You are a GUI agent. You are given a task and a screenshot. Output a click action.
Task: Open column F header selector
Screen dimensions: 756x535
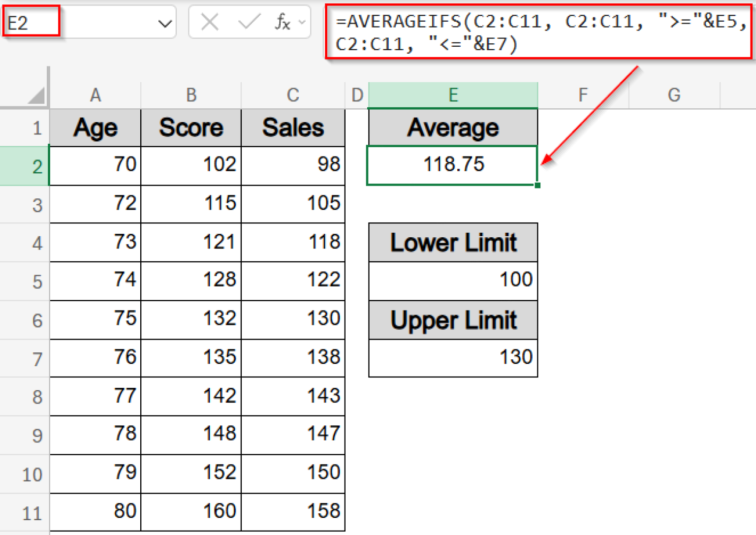tap(583, 94)
